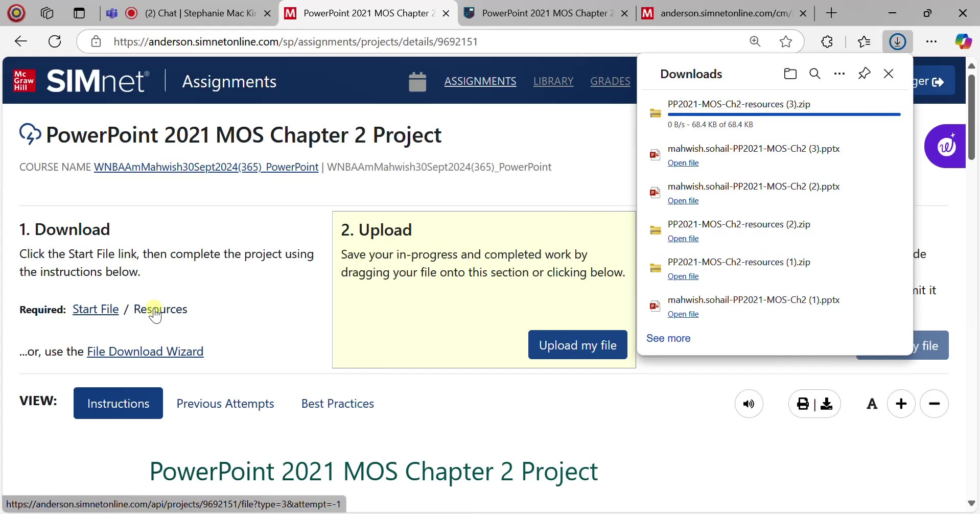Select the print icon on the instructions toolbar
The image size is (980, 514).
(x=803, y=404)
